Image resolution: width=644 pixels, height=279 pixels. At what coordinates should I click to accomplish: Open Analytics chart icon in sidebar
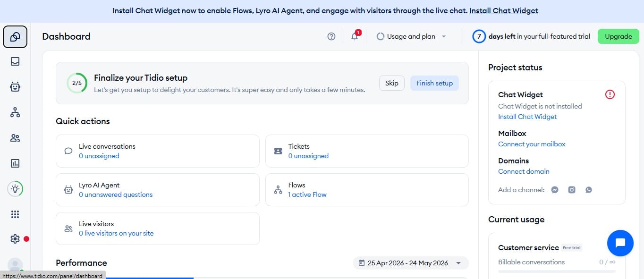(x=15, y=163)
